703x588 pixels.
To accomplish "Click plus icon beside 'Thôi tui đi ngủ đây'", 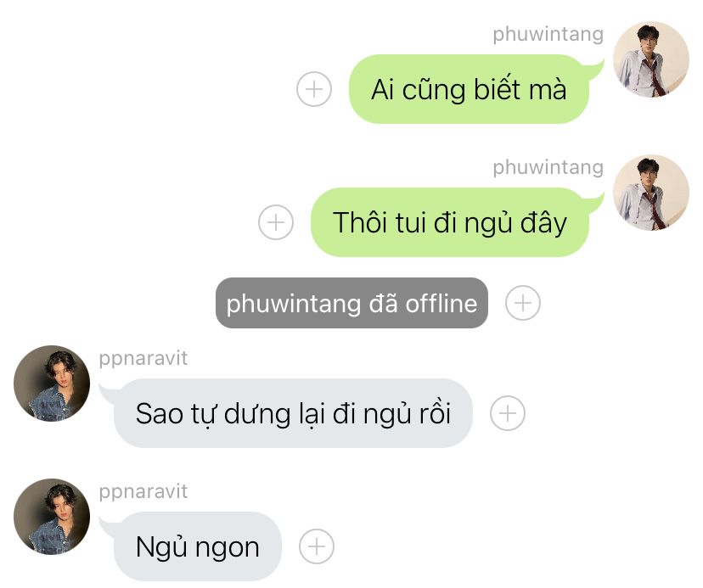I will [x=276, y=222].
